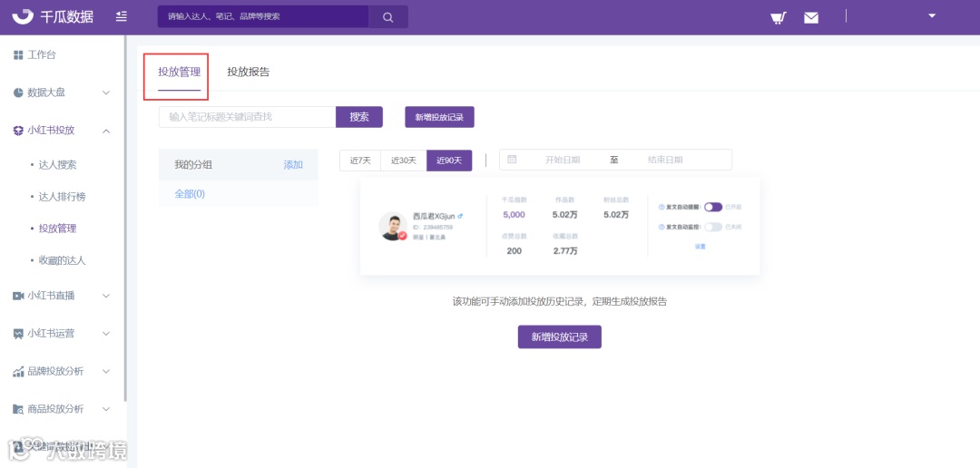The height and width of the screenshot is (468, 980).
Task: Open 达人搜索 in the sidebar
Action: pos(57,165)
